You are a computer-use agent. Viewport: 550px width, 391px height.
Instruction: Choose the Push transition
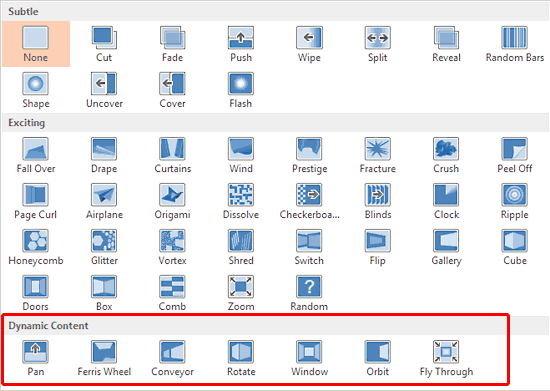(241, 44)
